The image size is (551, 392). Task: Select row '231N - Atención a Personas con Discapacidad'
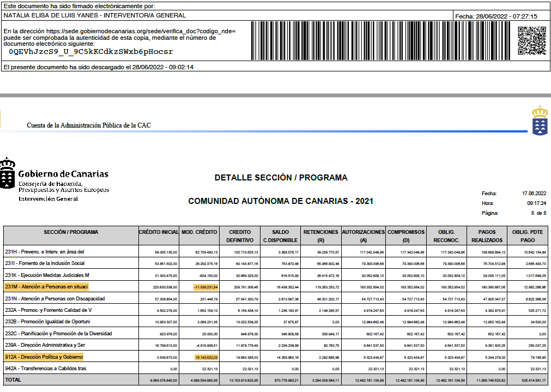(x=276, y=298)
